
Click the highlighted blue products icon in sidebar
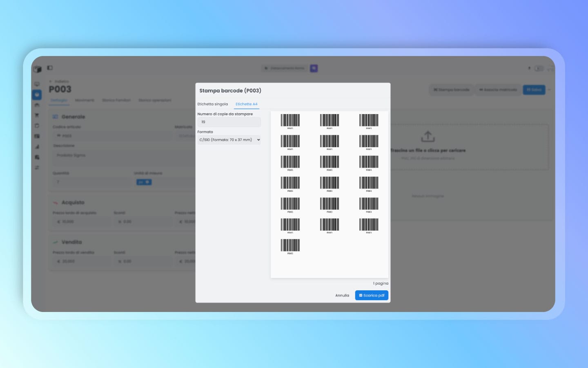tap(37, 95)
